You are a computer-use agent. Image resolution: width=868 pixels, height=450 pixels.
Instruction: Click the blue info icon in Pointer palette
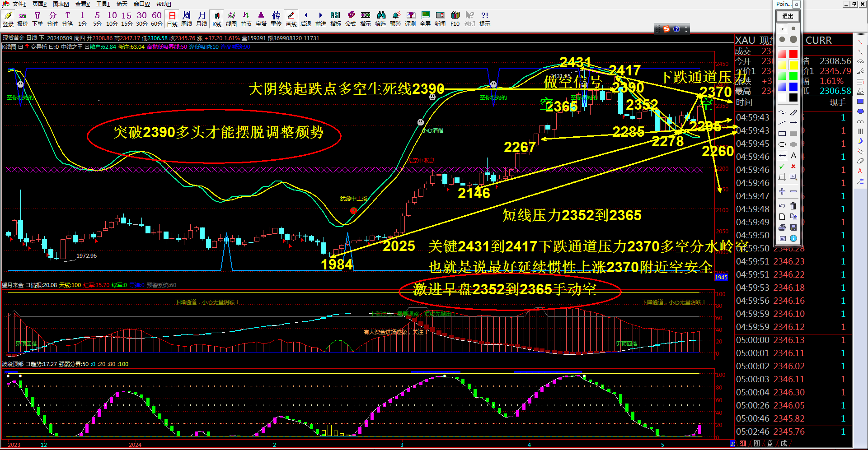pyautogui.click(x=793, y=238)
